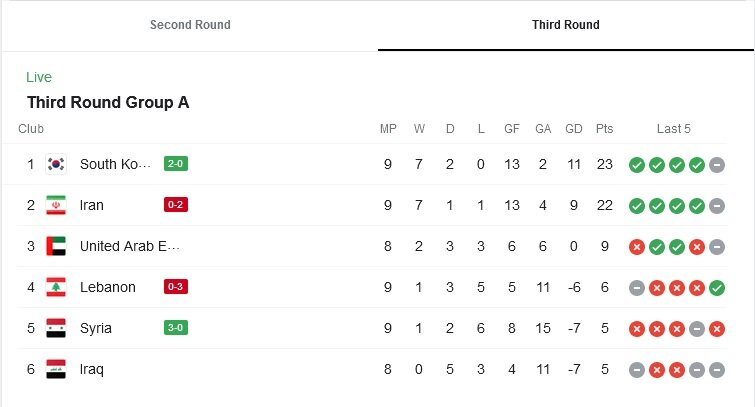This screenshot has width=755, height=407.
Task: Click South Korea's green 2-0 live score badge
Action: pyautogui.click(x=176, y=164)
